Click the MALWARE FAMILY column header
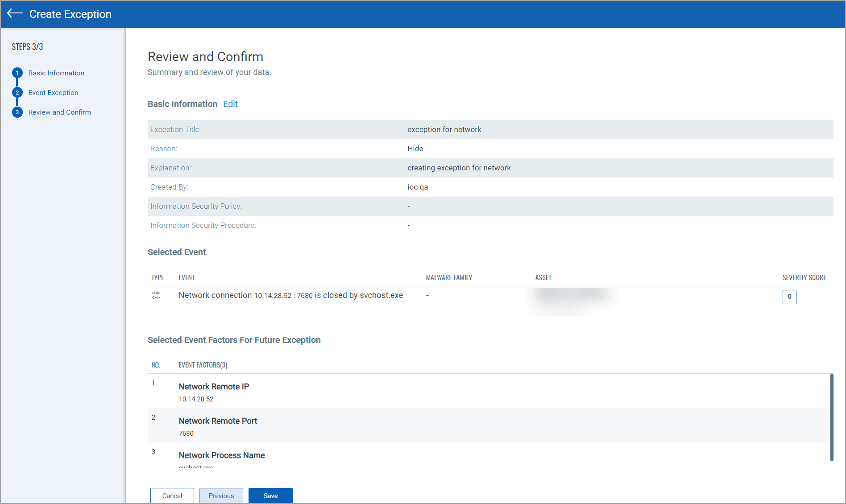This screenshot has height=504, width=846. point(449,277)
